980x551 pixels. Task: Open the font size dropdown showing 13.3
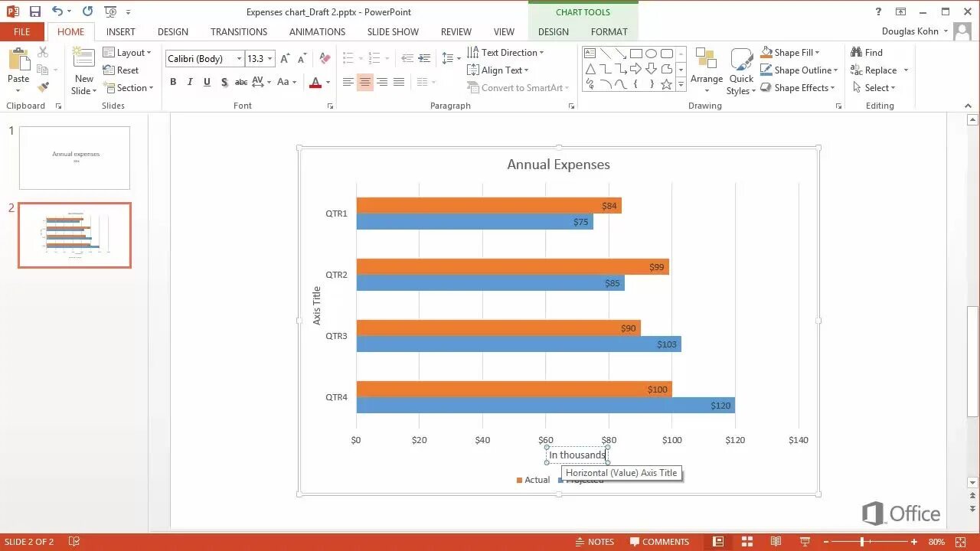coord(269,59)
